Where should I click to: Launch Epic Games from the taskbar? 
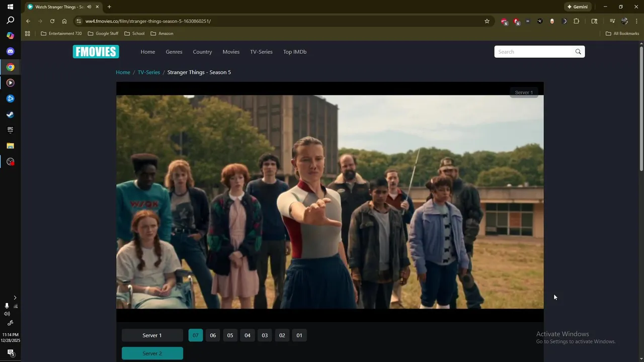(x=10, y=130)
